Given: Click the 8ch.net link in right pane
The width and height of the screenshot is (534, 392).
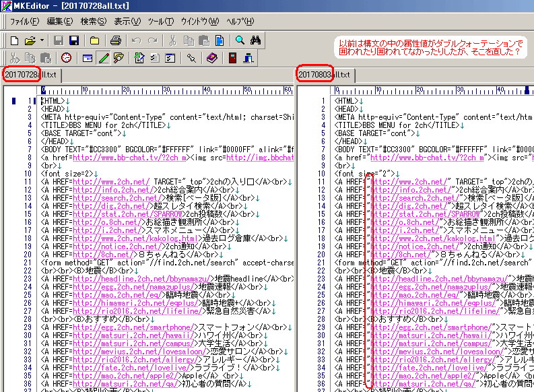Looking at the screenshot, I should click(x=401, y=255).
